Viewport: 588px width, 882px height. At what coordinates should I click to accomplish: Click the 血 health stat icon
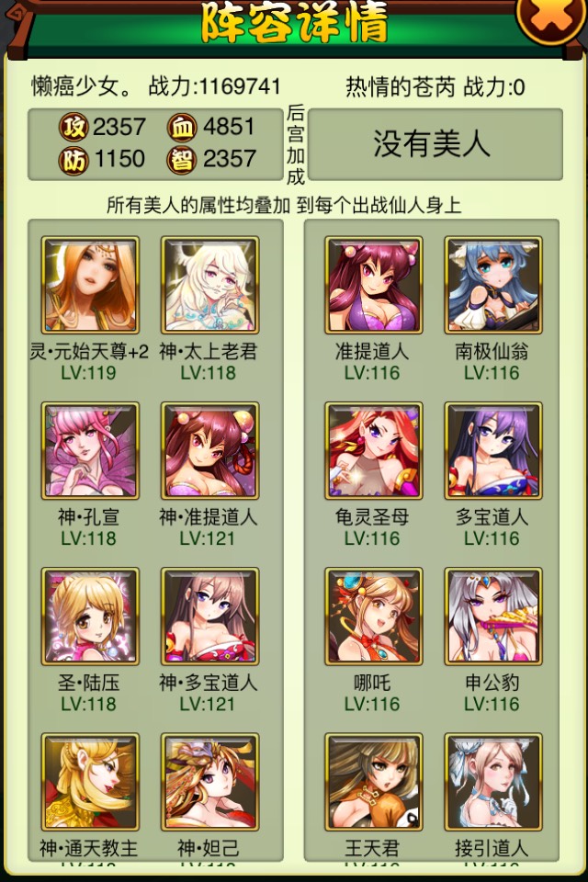(x=182, y=127)
